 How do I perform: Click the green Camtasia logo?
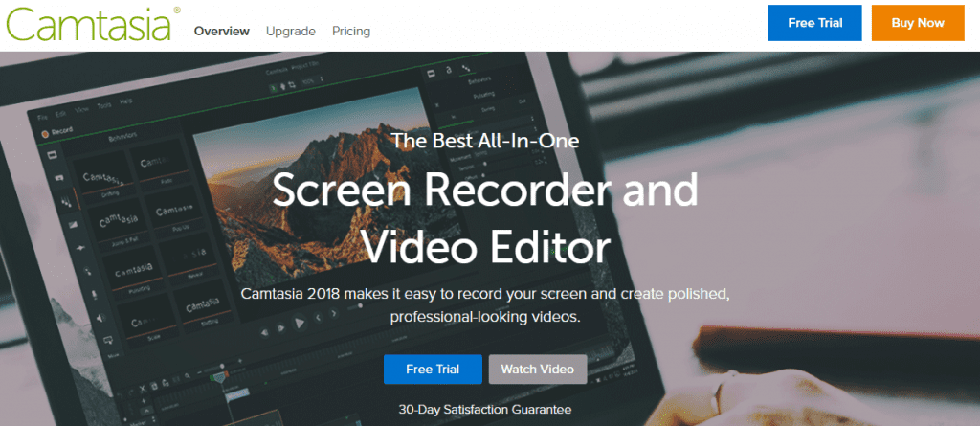click(93, 24)
